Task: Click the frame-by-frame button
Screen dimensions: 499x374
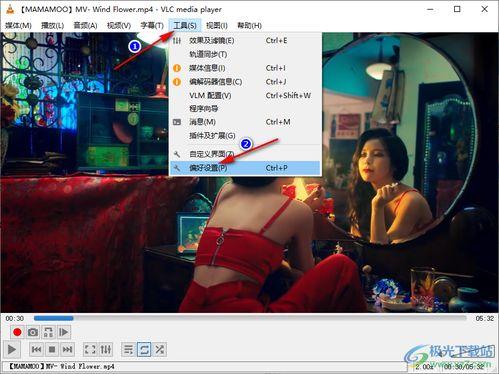Action: point(64,332)
